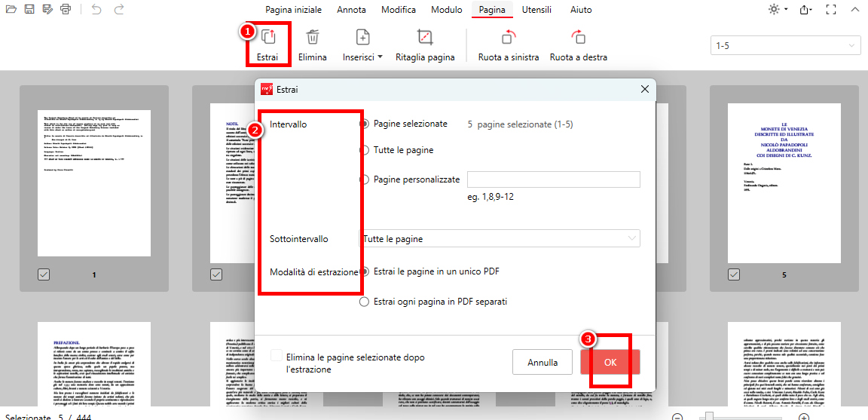Choose Estrai le pagine in un unico PDF
The height and width of the screenshot is (420, 868).
click(364, 271)
